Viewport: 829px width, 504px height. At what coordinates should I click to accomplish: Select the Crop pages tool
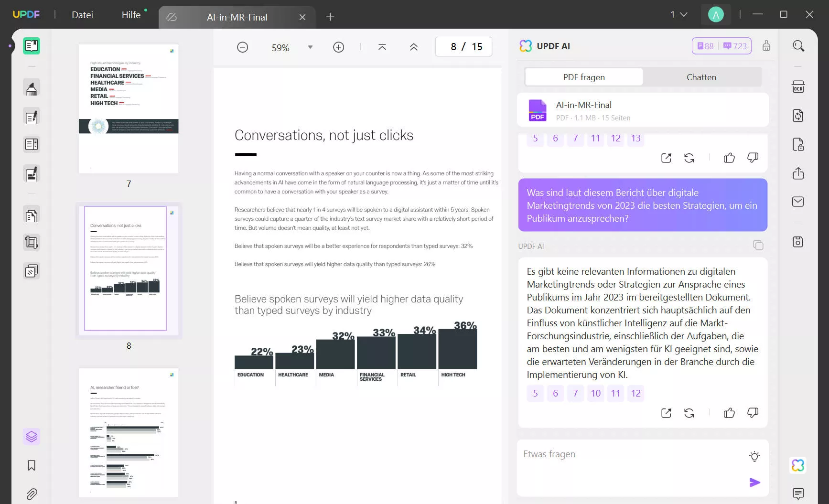pos(32,243)
